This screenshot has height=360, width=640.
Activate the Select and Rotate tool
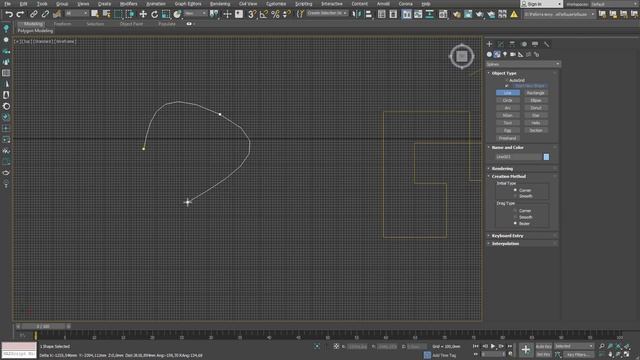tap(154, 14)
